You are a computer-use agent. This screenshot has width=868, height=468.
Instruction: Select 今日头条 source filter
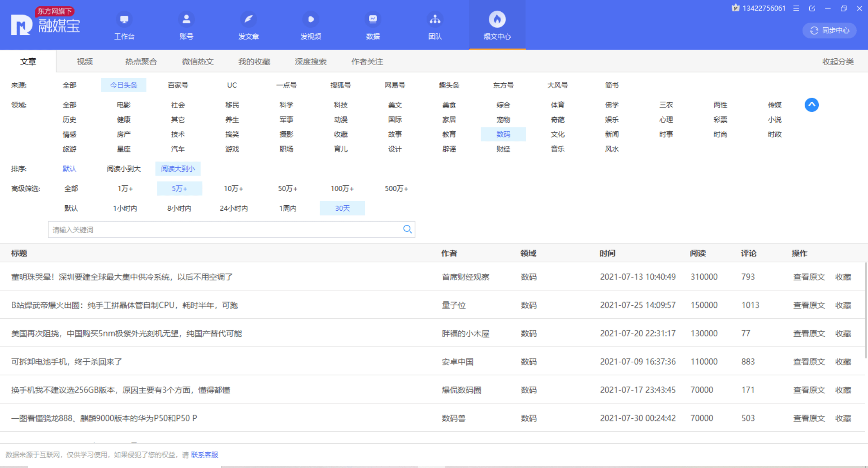123,85
